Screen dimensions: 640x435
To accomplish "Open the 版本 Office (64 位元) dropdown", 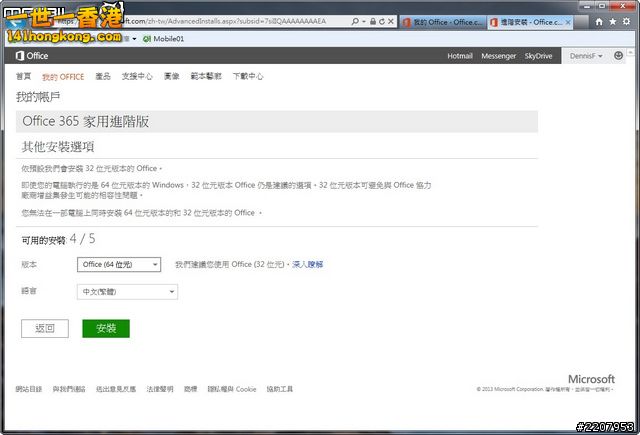I will 119,264.
